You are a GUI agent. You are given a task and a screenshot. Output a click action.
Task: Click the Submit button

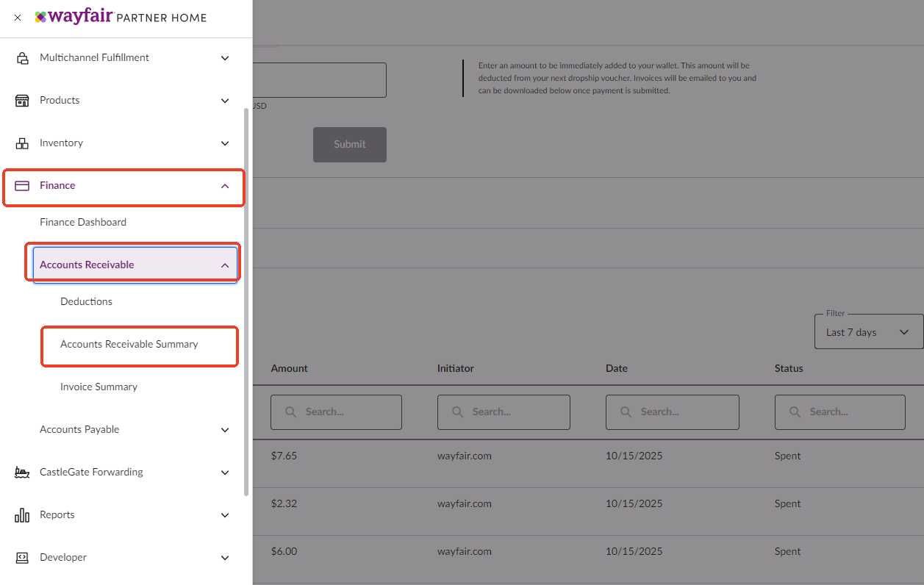pyautogui.click(x=349, y=145)
